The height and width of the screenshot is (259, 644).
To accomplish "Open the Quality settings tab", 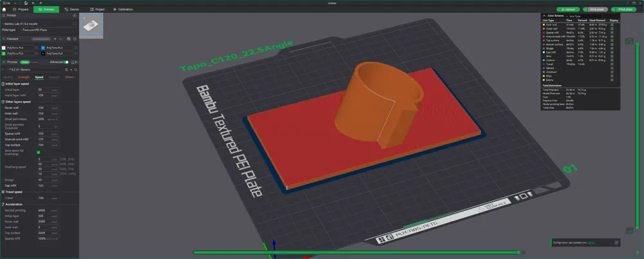I will tap(8, 77).
